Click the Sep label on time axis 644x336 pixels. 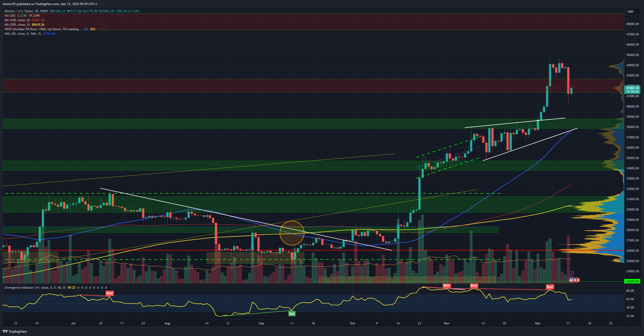pos(261,323)
